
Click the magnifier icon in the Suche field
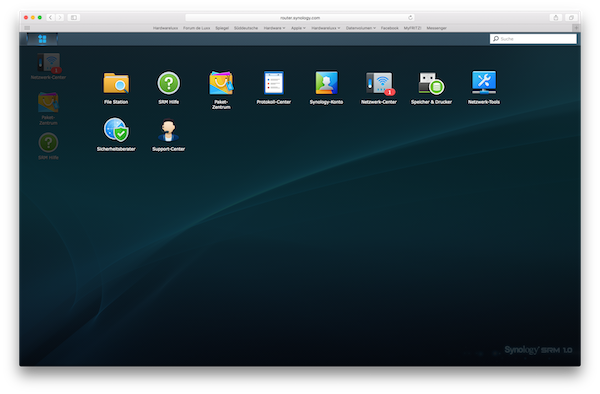[496, 39]
